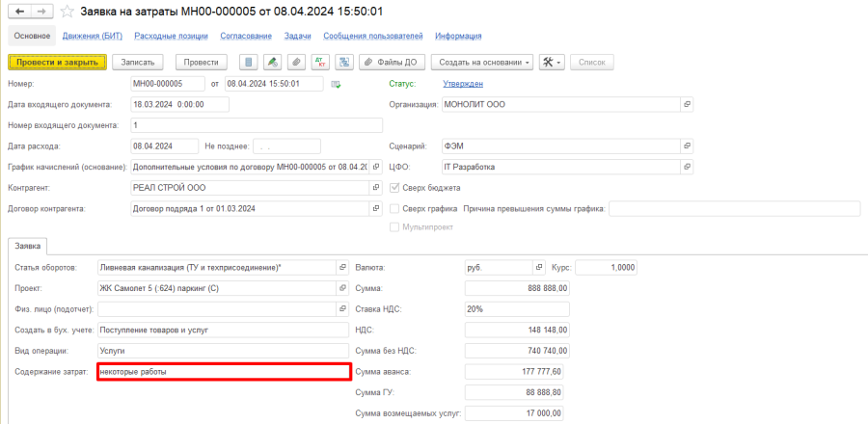Viewport: 868px width, 424px height.
Task: Click the document report icon in toolbar
Action: [250, 62]
